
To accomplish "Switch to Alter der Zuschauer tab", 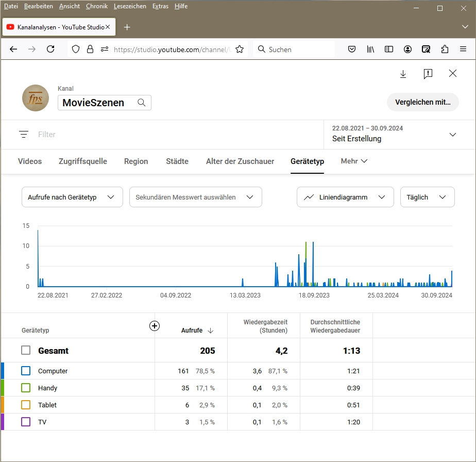I will pos(240,161).
